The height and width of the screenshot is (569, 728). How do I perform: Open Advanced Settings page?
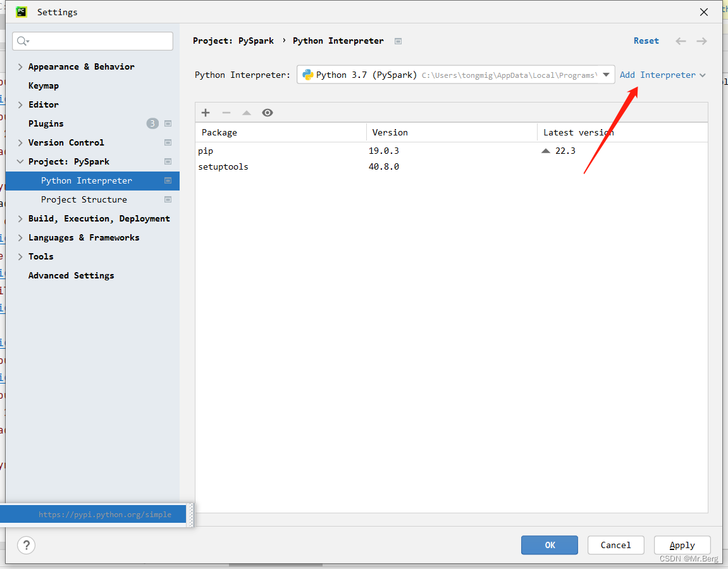[x=71, y=275]
